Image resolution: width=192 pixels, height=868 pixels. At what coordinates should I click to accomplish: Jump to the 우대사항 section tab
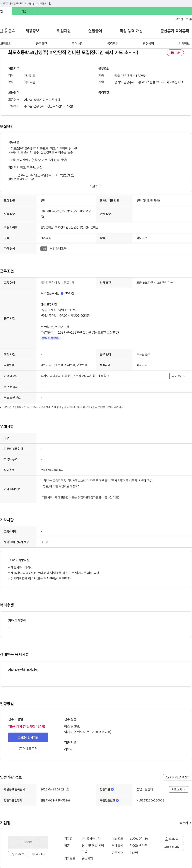[x=77, y=43]
